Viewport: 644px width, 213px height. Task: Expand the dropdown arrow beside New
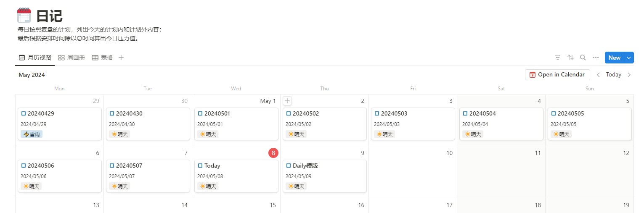[x=629, y=58]
